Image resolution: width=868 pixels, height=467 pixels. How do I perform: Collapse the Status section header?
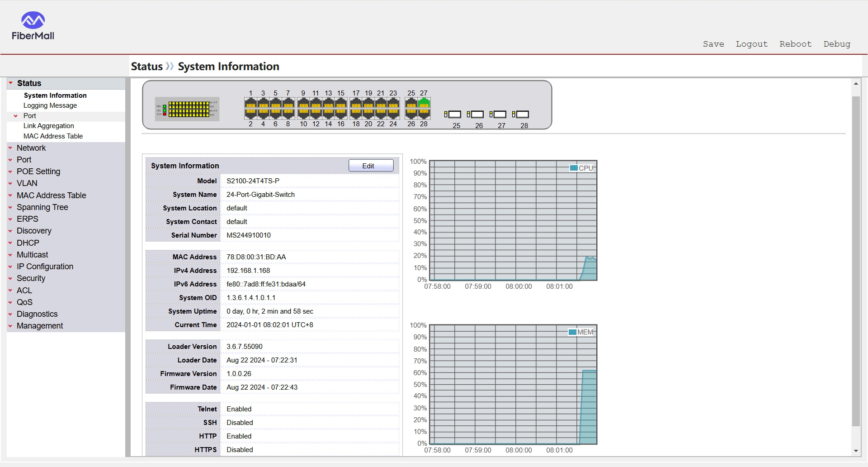(29, 83)
